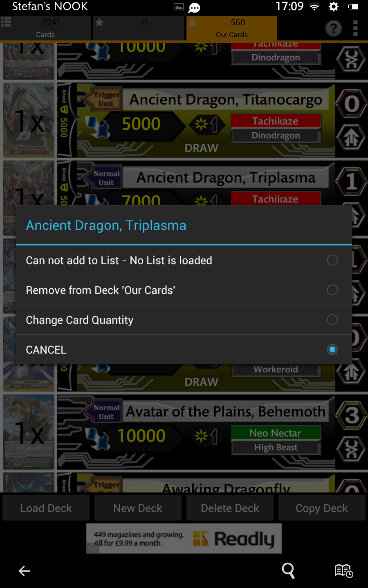The width and height of the screenshot is (368, 588).
Task: Select the CANCEL radio button
Action: [x=332, y=350]
